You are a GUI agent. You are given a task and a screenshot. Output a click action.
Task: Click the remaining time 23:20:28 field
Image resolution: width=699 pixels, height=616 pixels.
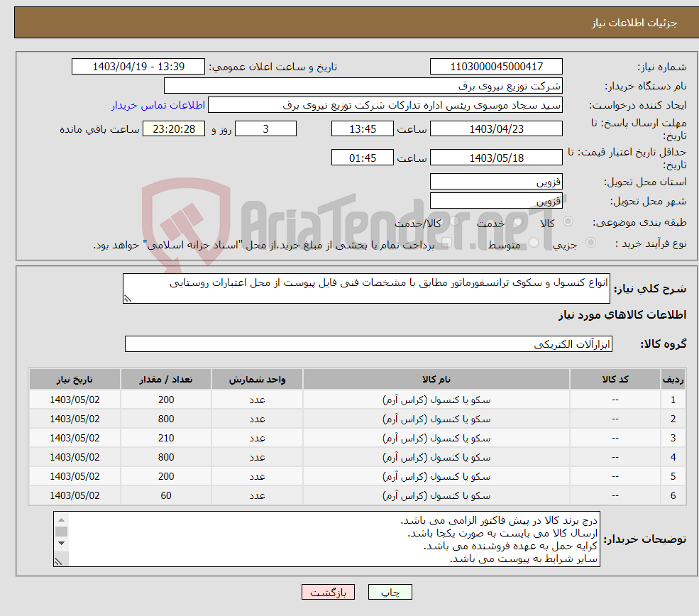[174, 129]
